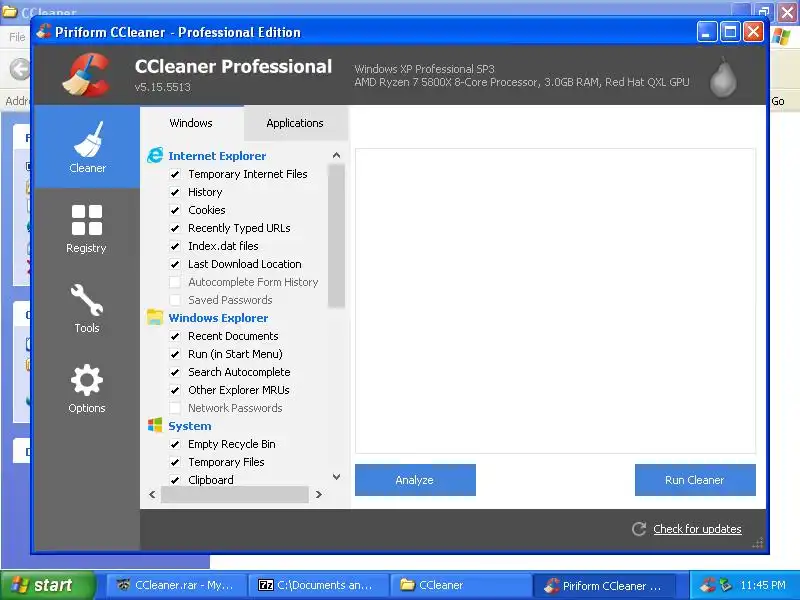The height and width of the screenshot is (600, 800).
Task: Click the second system tray icon beside clock
Action: coord(726,585)
